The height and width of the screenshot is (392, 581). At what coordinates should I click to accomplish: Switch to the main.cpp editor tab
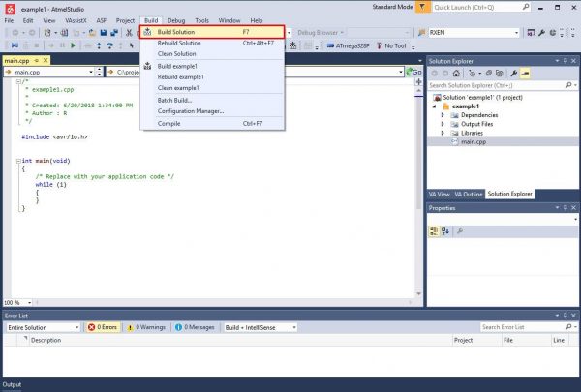click(17, 60)
